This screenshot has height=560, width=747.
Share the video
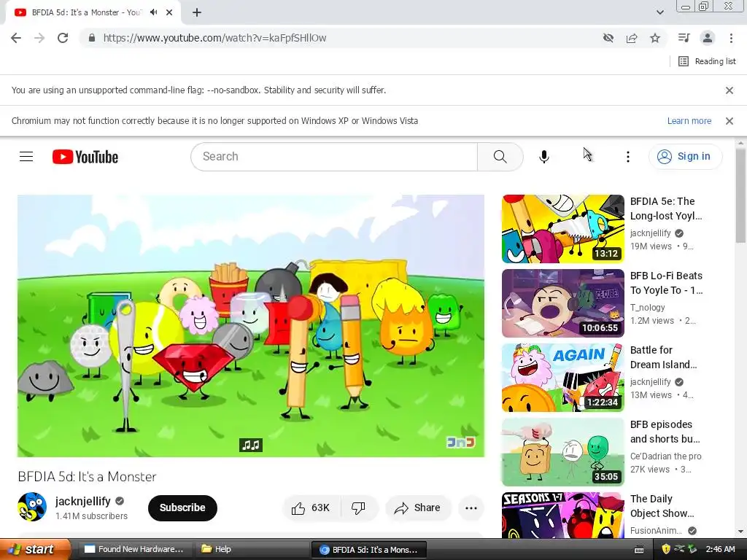coord(417,508)
